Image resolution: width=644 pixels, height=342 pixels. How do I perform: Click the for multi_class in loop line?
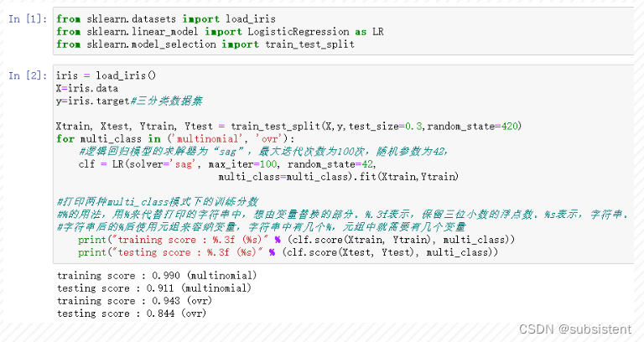pos(175,139)
